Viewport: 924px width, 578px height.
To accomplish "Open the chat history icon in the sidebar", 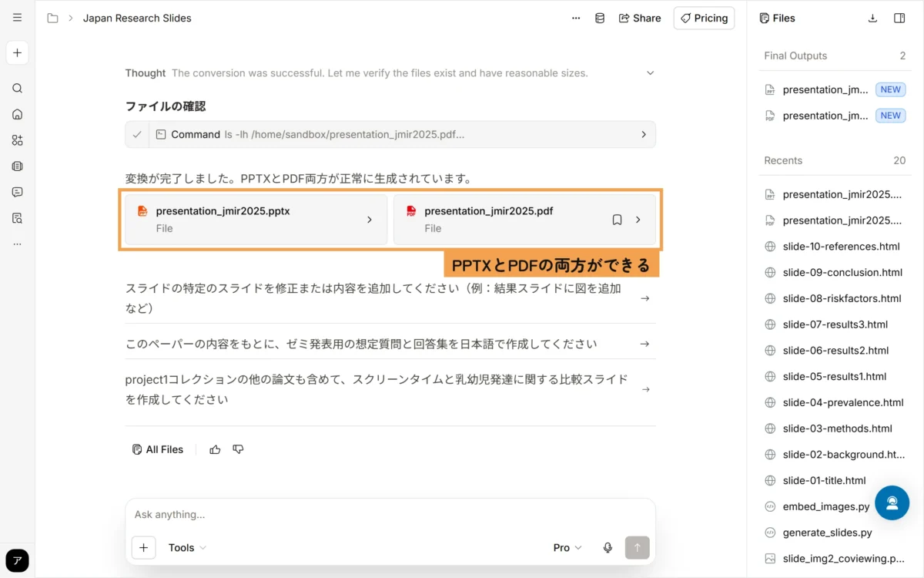I will click(17, 192).
